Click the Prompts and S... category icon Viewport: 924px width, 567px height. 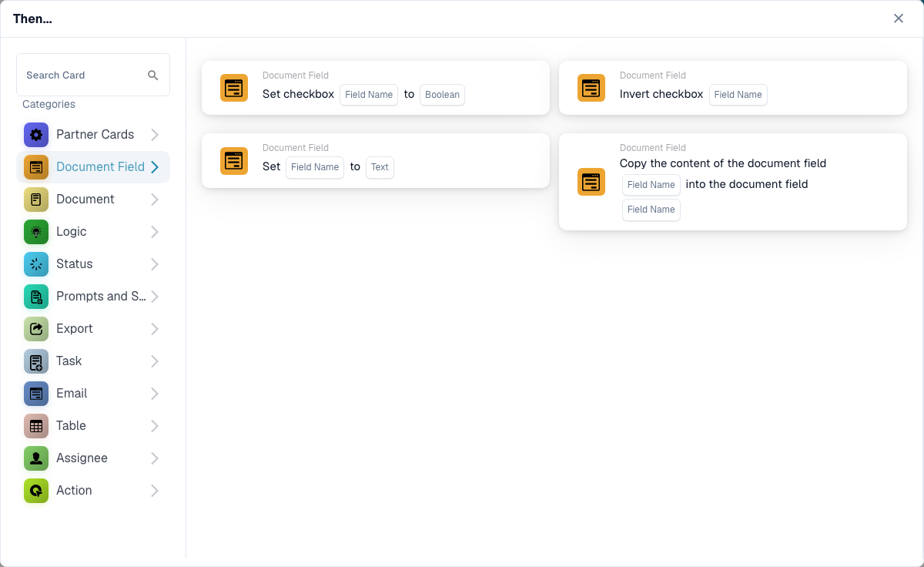pos(36,297)
